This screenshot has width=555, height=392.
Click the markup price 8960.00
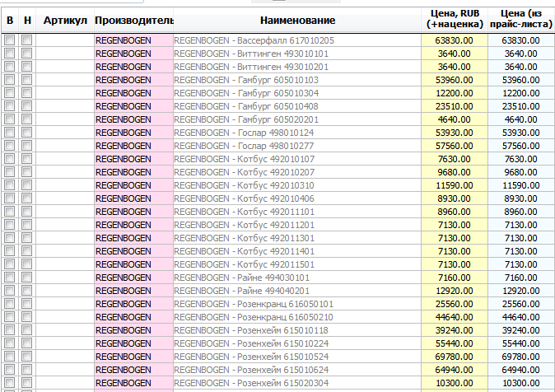[x=454, y=212]
